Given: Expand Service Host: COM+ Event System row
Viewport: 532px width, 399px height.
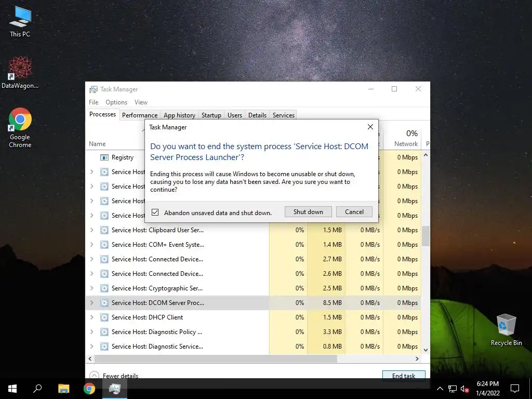Looking at the screenshot, I should click(91, 245).
